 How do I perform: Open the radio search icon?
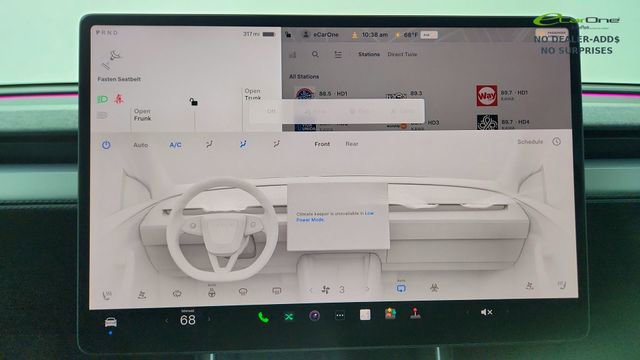click(x=316, y=54)
